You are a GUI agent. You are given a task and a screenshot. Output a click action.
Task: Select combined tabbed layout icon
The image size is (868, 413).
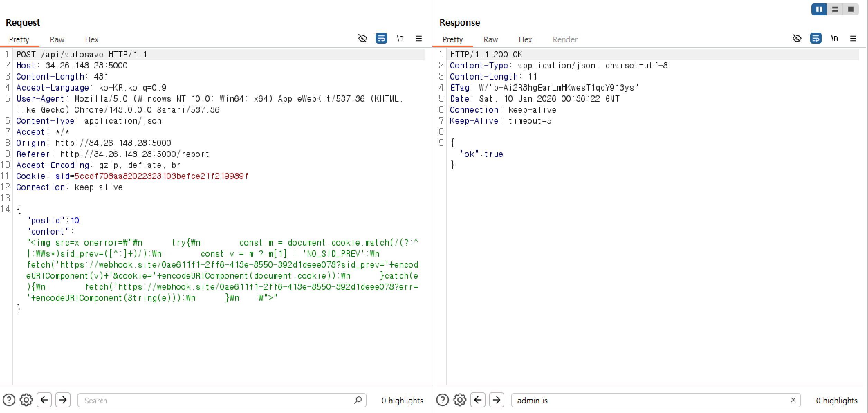coord(851,9)
